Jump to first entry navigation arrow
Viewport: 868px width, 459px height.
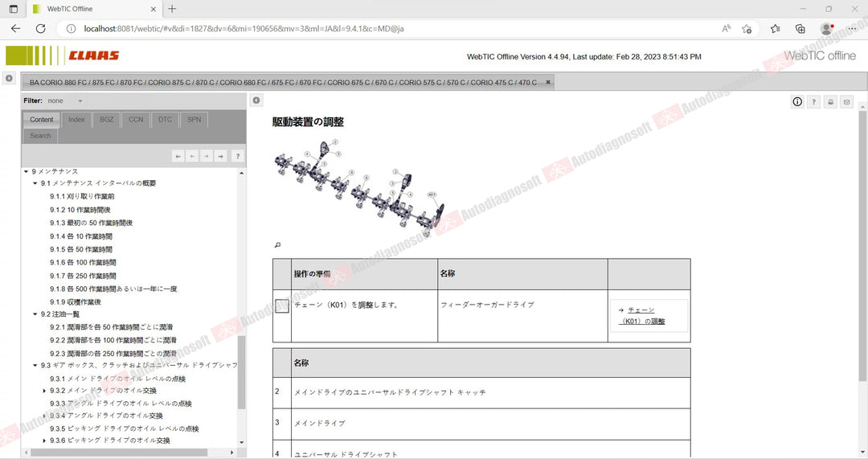(x=178, y=156)
